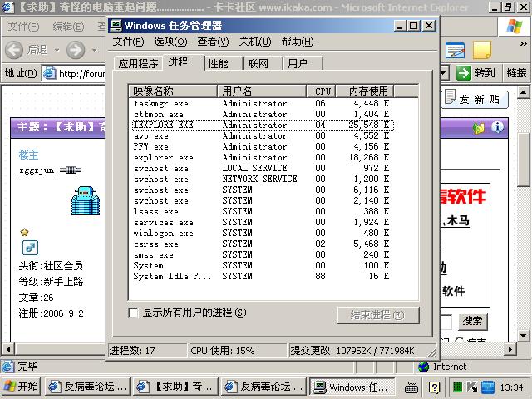Screen dimensions: 532x399
Task: Open the Back button dropdown arrow
Action: tap(57, 51)
